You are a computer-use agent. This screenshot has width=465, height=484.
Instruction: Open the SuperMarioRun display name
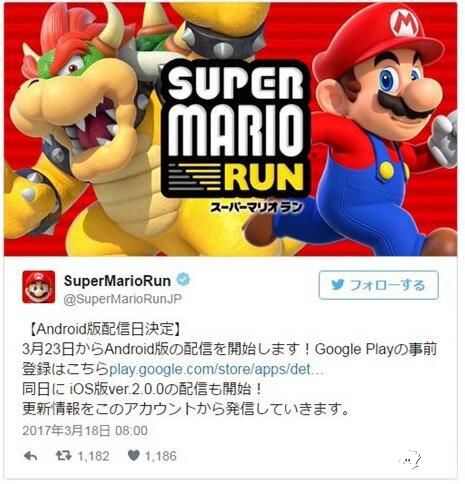tap(117, 281)
